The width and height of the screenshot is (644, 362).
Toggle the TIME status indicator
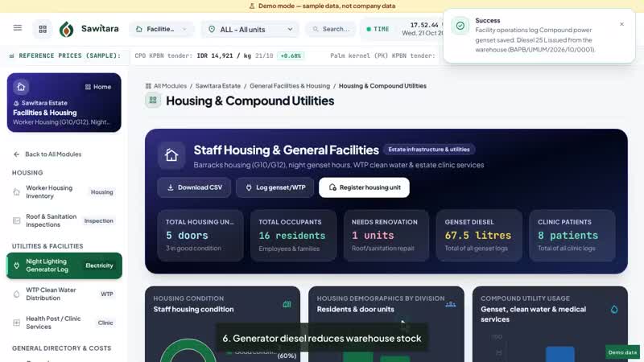pos(378,29)
